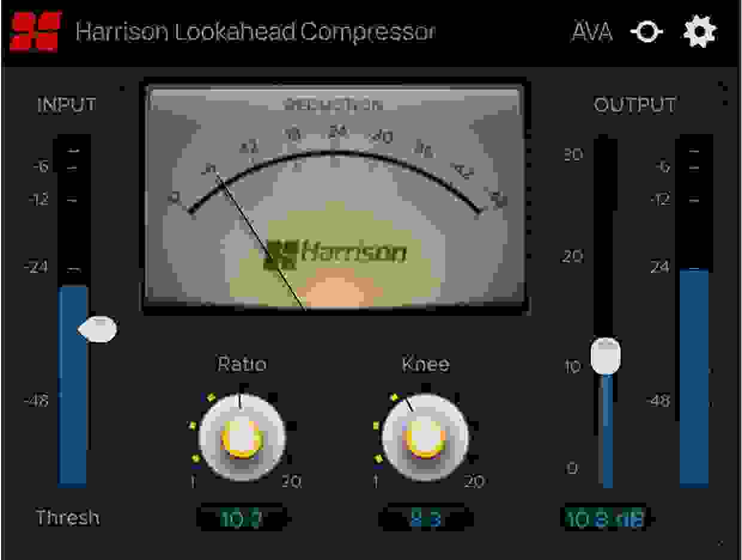Click the Ratio value readout showing 10.0
Viewport: 742px width, 560px height.
pos(242,516)
